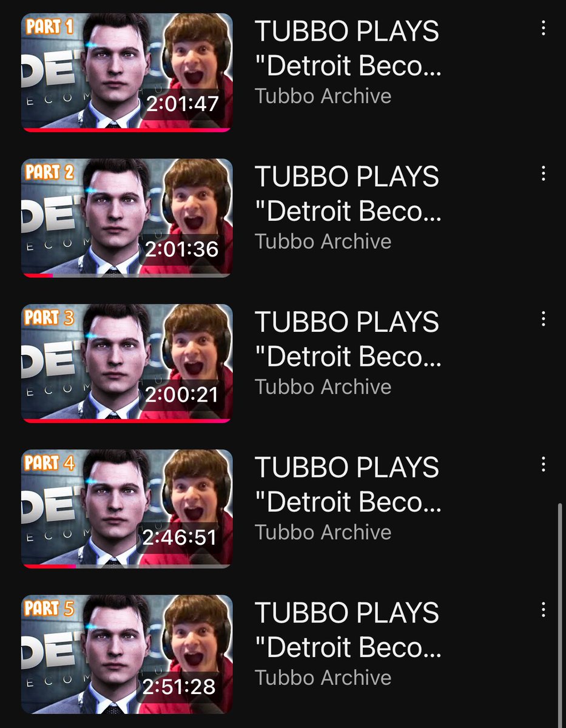Click the 2:00:21 duration badge
The width and height of the screenshot is (566, 728).
coord(182,395)
